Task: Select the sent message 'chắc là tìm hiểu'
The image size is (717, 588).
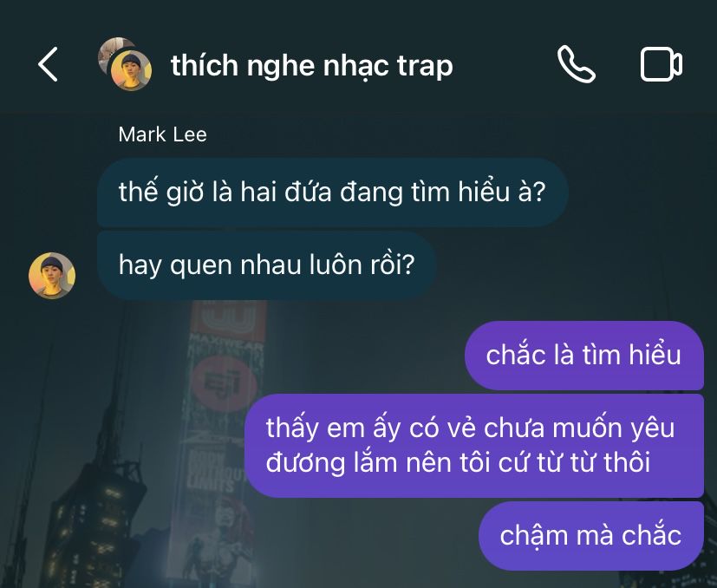Action: pos(584,355)
